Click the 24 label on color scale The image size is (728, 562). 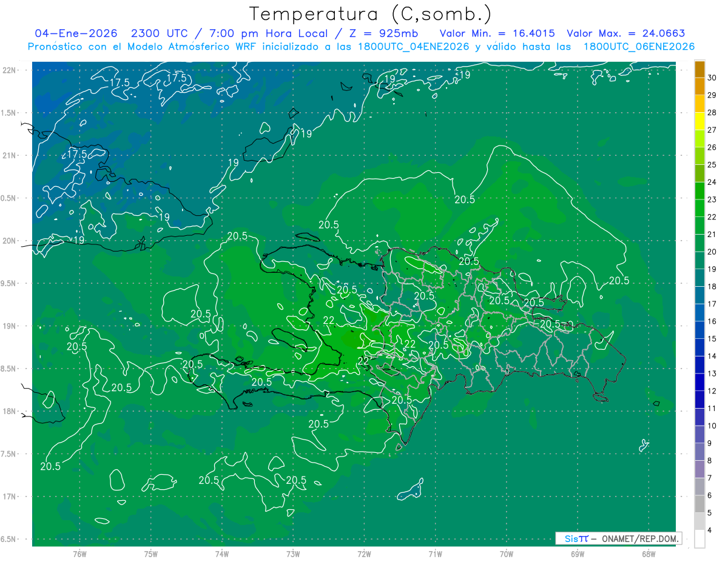712,182
